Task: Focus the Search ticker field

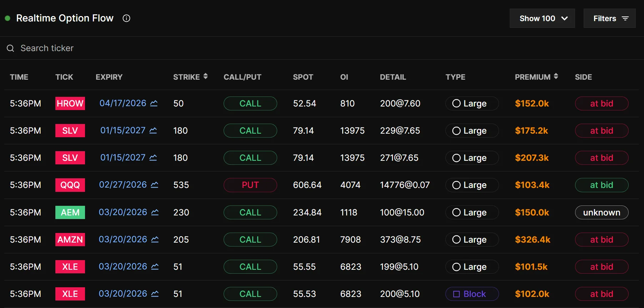Action: [322, 48]
